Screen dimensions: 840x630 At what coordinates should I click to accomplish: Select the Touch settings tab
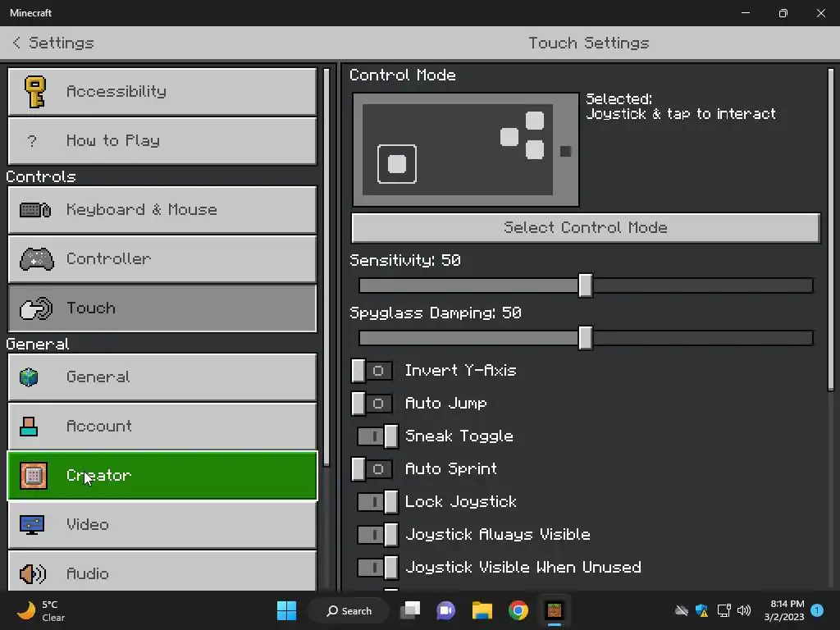click(x=162, y=308)
